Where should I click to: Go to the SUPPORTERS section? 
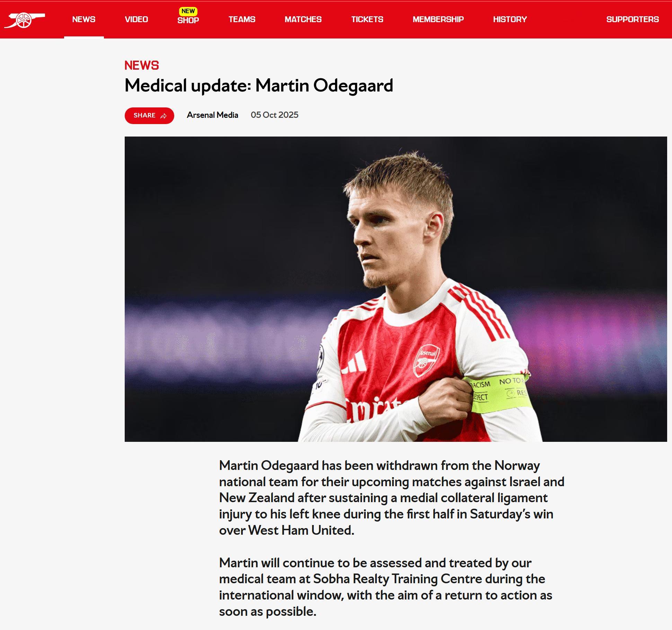coord(633,19)
